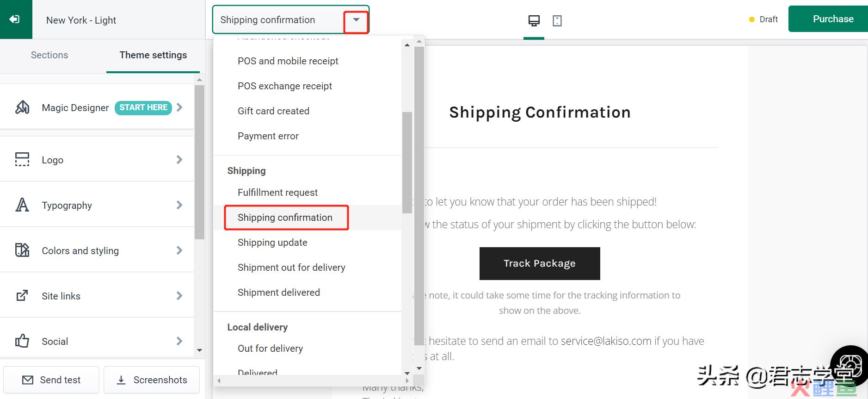Click the Colors and styling icon
The width and height of the screenshot is (868, 399).
point(22,250)
